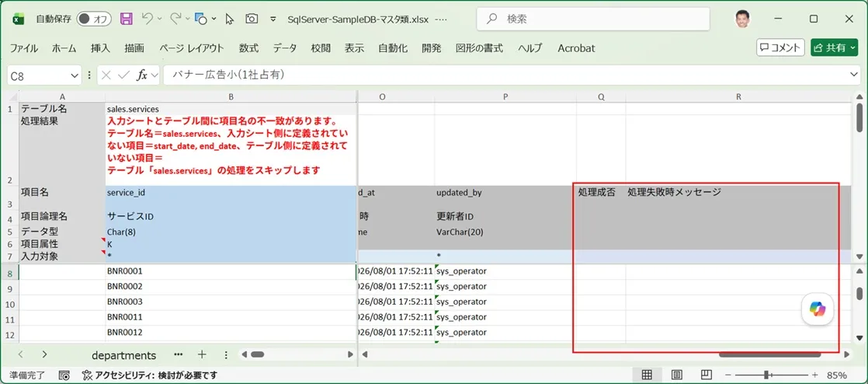
Task: Open the ヘルプ tab
Action: coord(530,48)
